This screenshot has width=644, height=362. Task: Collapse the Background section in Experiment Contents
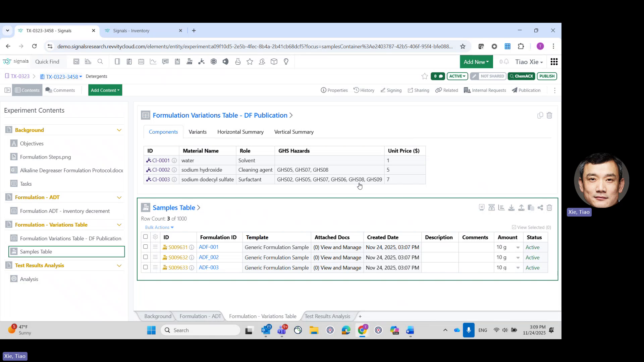tap(119, 130)
